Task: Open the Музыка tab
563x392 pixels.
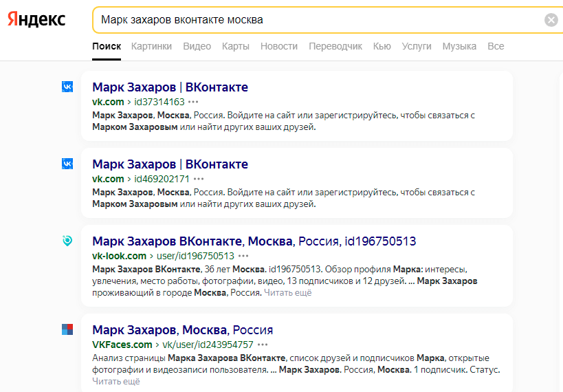Action: 459,46
